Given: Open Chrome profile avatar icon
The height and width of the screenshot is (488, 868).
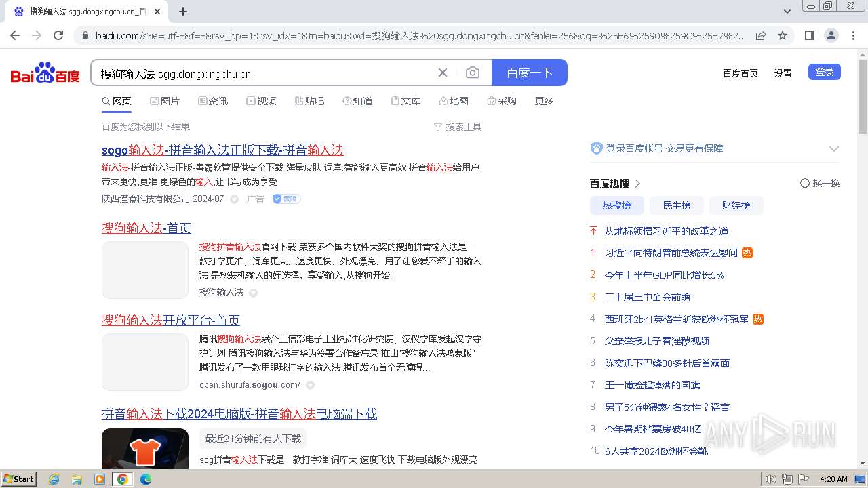Looking at the screenshot, I should click(831, 35).
